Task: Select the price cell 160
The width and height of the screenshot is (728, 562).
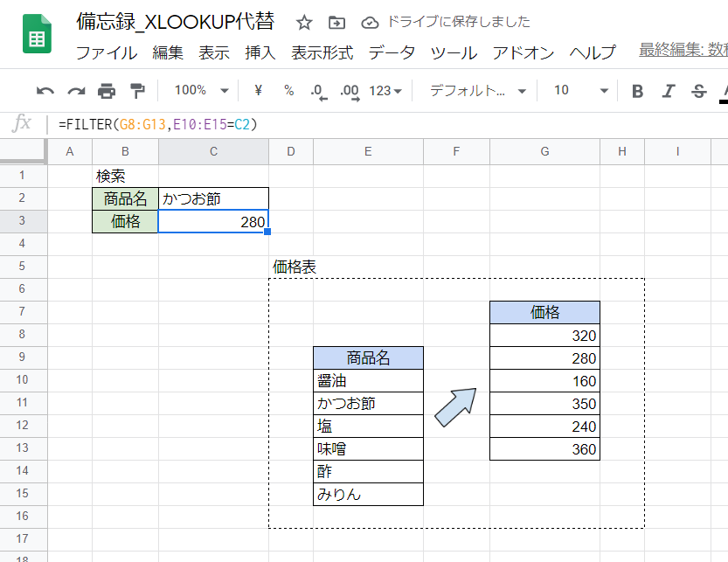Action: [x=544, y=381]
